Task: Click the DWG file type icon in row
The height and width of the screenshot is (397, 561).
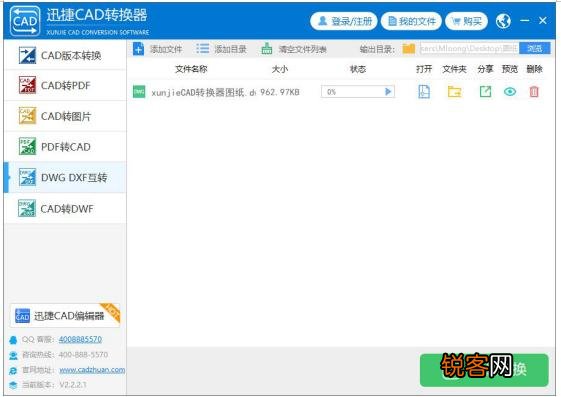Action: point(139,92)
